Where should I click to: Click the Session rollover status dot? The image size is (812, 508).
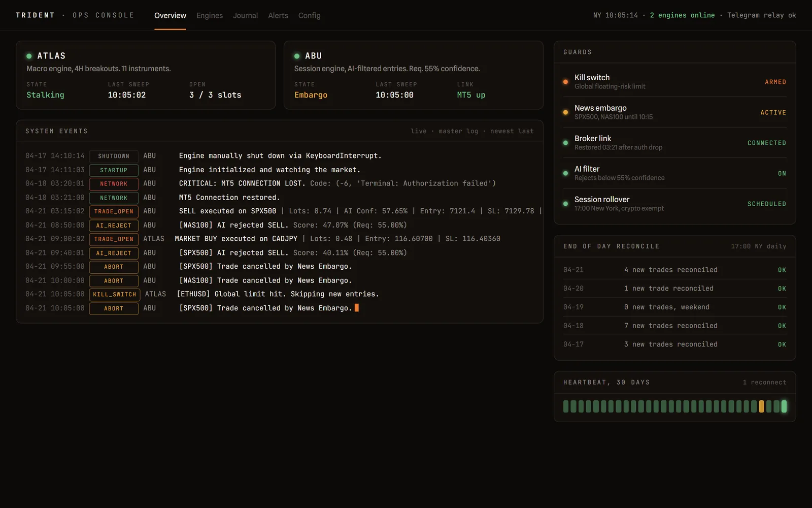[x=565, y=204]
